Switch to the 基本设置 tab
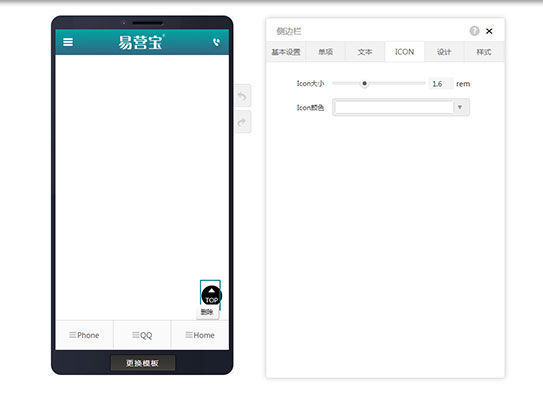 286,52
